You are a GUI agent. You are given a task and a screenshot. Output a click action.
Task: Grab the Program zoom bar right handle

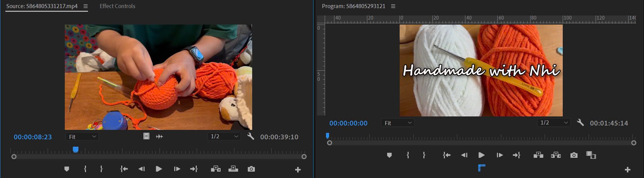coord(634,143)
